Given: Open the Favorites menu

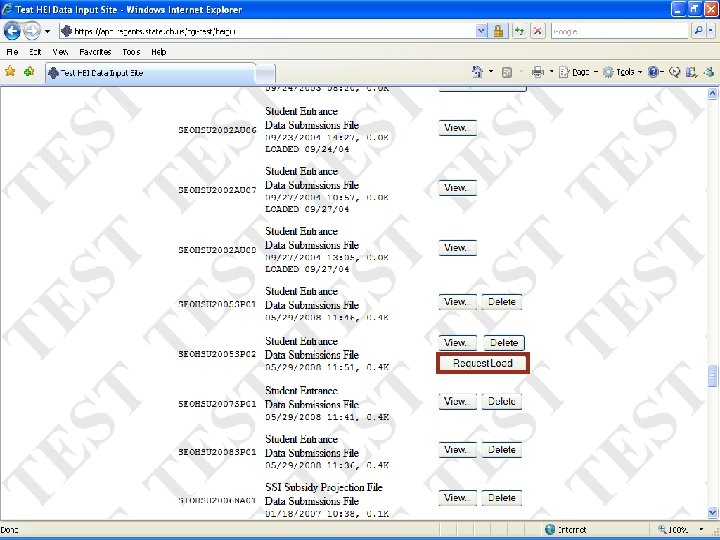Looking at the screenshot, I should tap(95, 52).
